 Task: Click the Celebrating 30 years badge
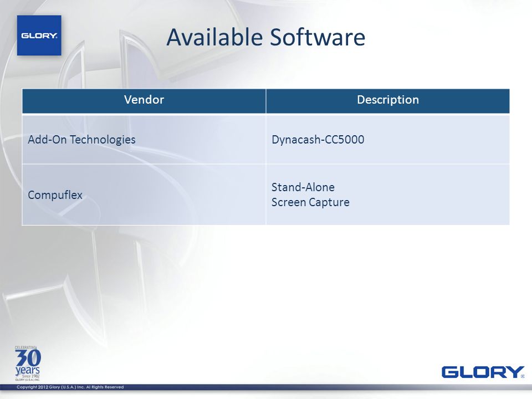(x=28, y=364)
